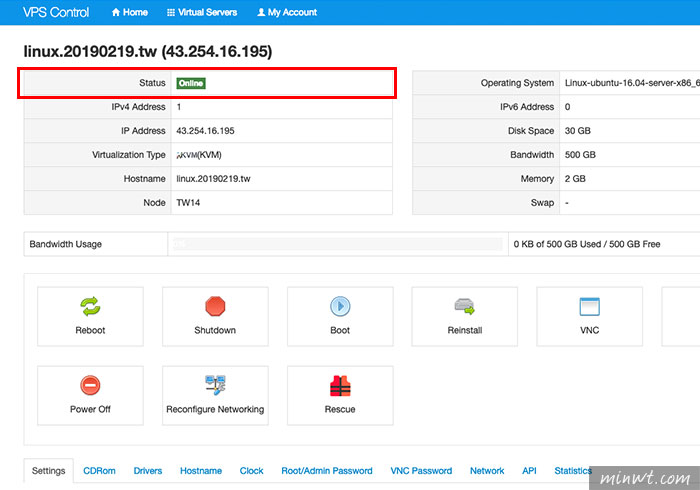
Task: Go to My Account menu
Action: [x=287, y=12]
